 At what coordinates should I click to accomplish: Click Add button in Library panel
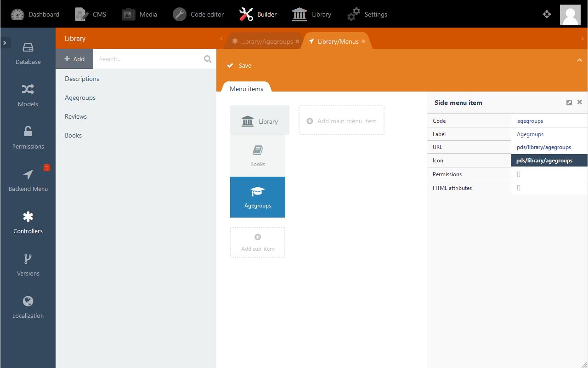(x=74, y=59)
